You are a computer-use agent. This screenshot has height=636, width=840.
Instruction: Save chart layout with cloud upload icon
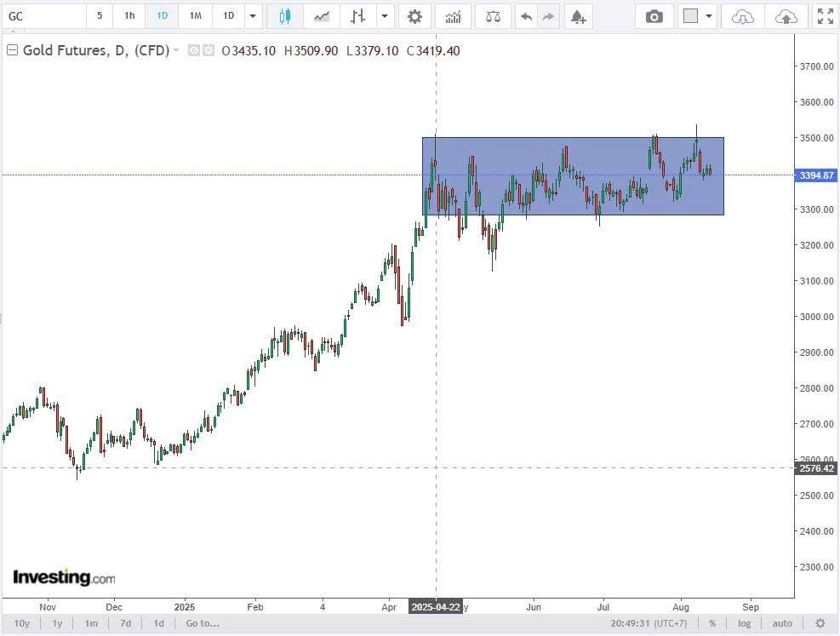click(786, 16)
